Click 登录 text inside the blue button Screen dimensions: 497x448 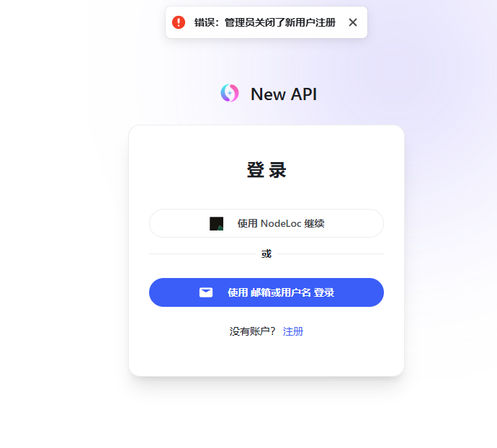click(x=324, y=292)
